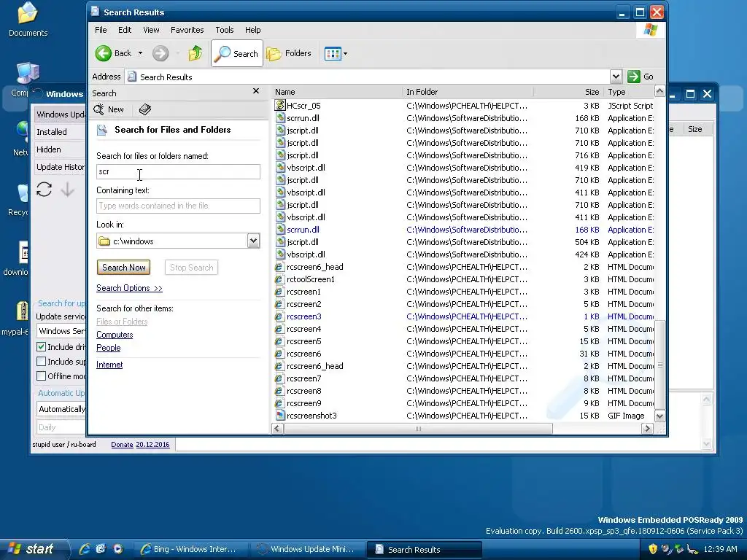Expand the Address bar dropdown

[x=616, y=77]
